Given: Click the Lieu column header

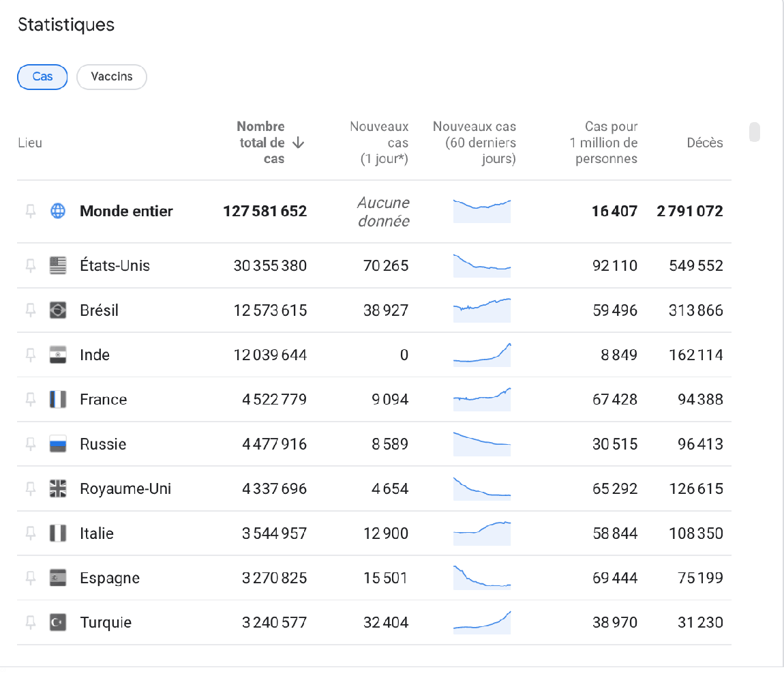Looking at the screenshot, I should tap(30, 143).
